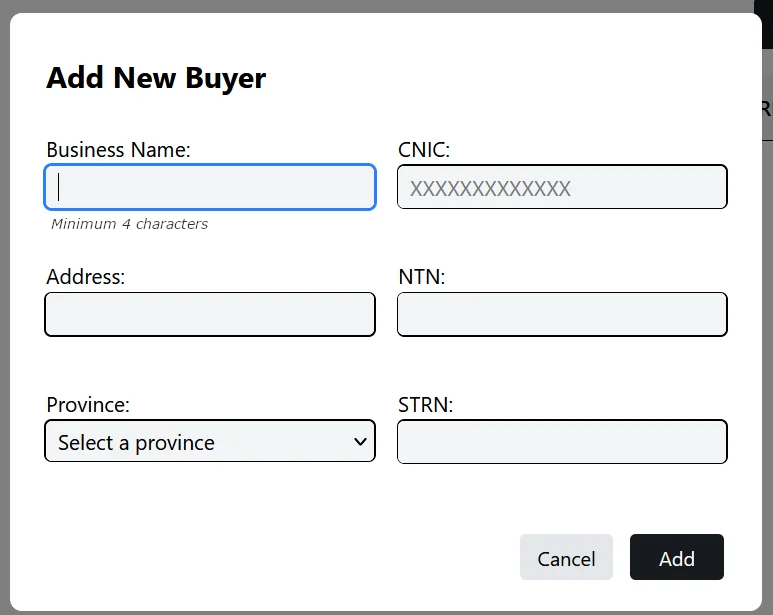Click the "Add New Buyer" heading
Viewport: 773px width, 615px height.
coord(156,79)
